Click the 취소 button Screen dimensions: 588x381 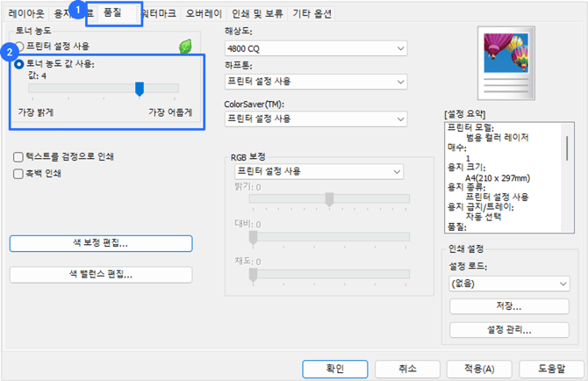407,369
